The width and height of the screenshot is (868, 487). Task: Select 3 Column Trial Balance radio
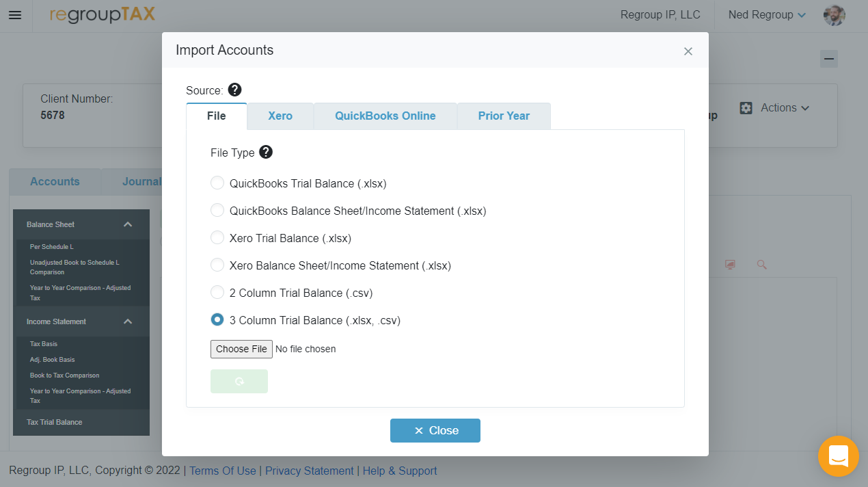coord(217,320)
